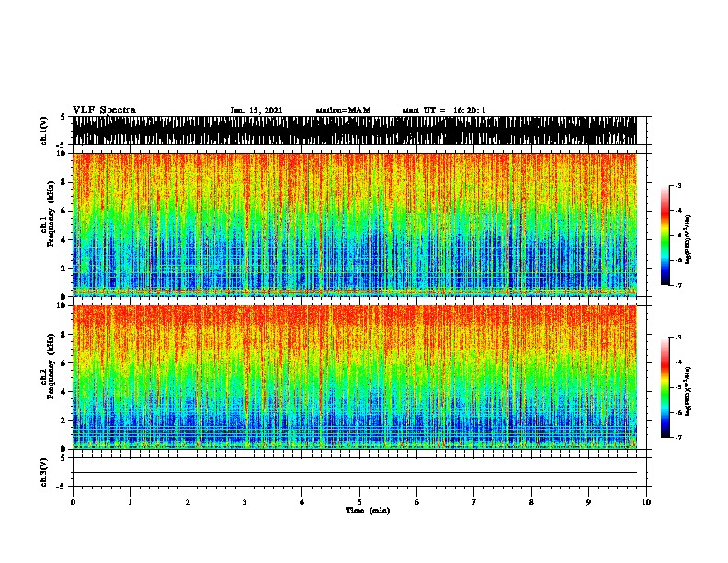Image resolution: width=728 pixels, height=563 pixels.
Task: Click inside the ch.1 spectrogram panel
Action: coord(355,224)
